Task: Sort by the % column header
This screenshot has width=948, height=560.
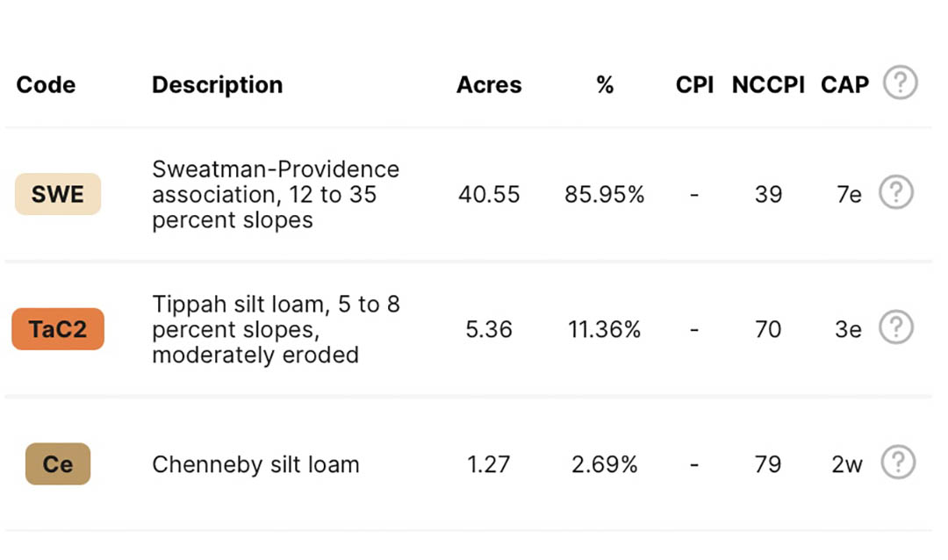Action: tap(605, 84)
